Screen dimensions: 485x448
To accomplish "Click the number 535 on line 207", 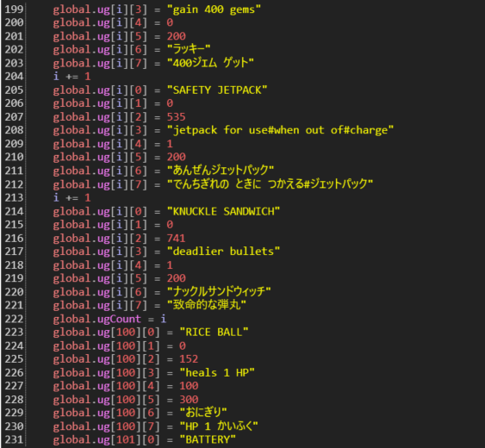I will 177,117.
